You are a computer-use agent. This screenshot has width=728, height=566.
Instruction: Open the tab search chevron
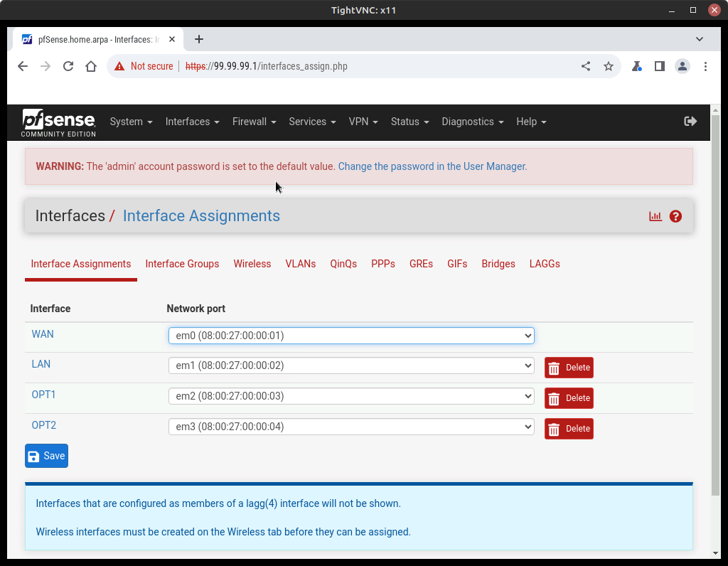coord(700,39)
